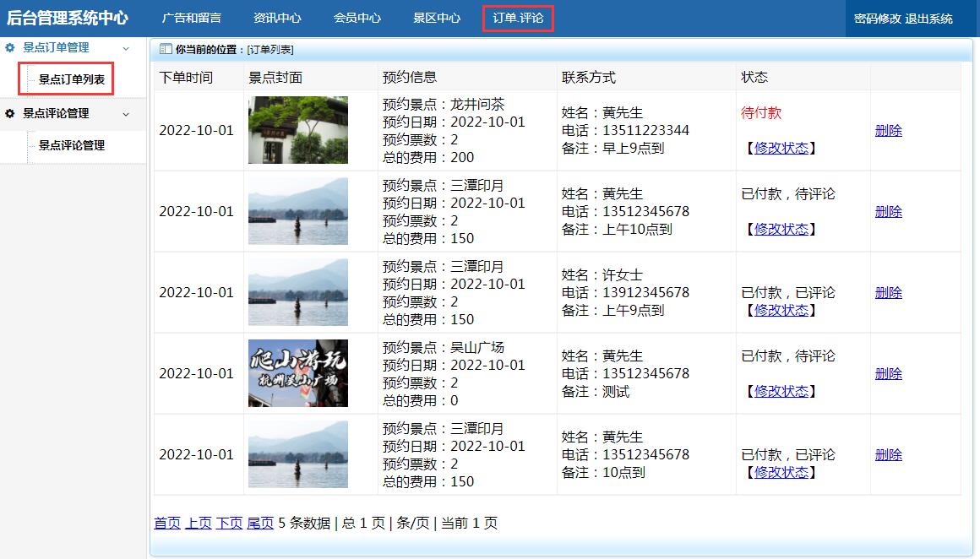The image size is (980, 559).
Task: Open 景点评论管理 sub-item in sidebar
Action: point(71,145)
